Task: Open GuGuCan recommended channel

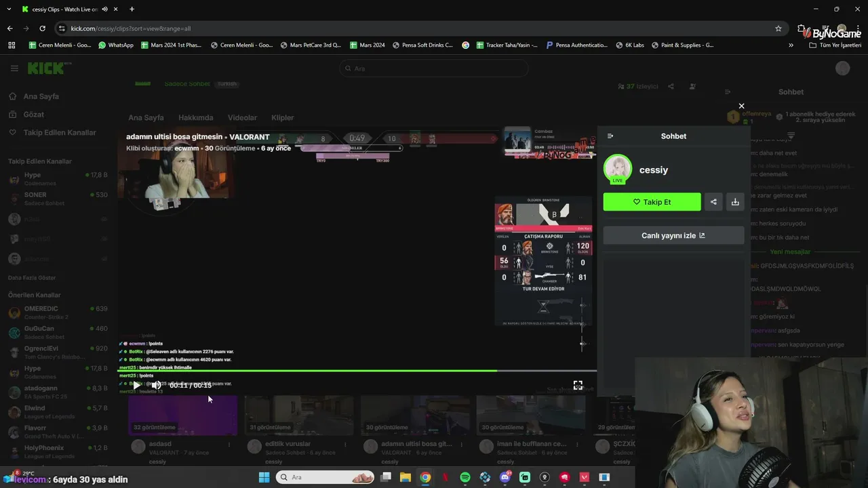Action: [58, 332]
